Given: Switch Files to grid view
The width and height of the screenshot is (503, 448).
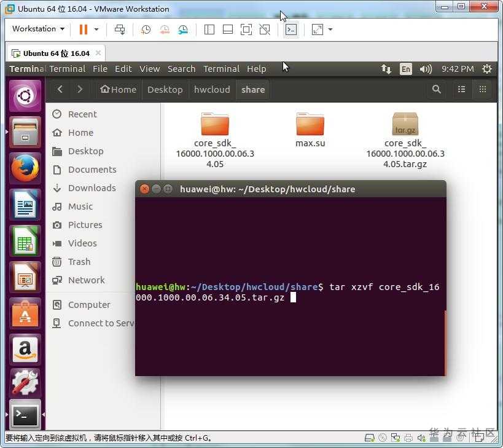Looking at the screenshot, I should (x=483, y=89).
